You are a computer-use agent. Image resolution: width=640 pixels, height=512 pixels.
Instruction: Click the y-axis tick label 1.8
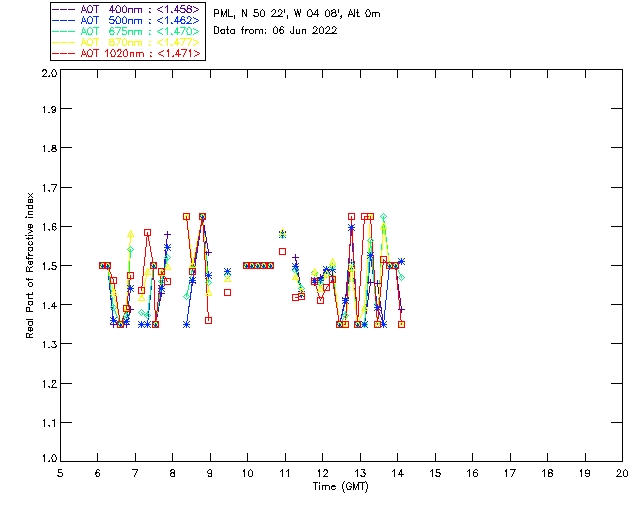(x=49, y=148)
